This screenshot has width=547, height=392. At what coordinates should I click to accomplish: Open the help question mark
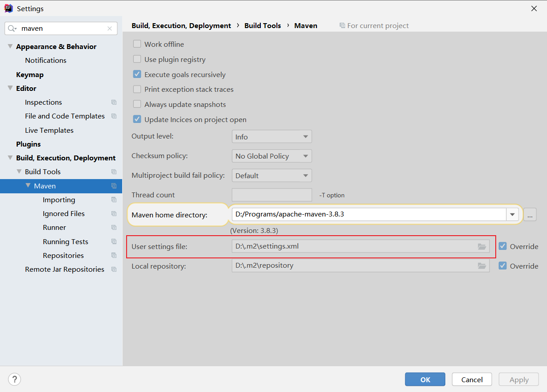pyautogui.click(x=15, y=380)
